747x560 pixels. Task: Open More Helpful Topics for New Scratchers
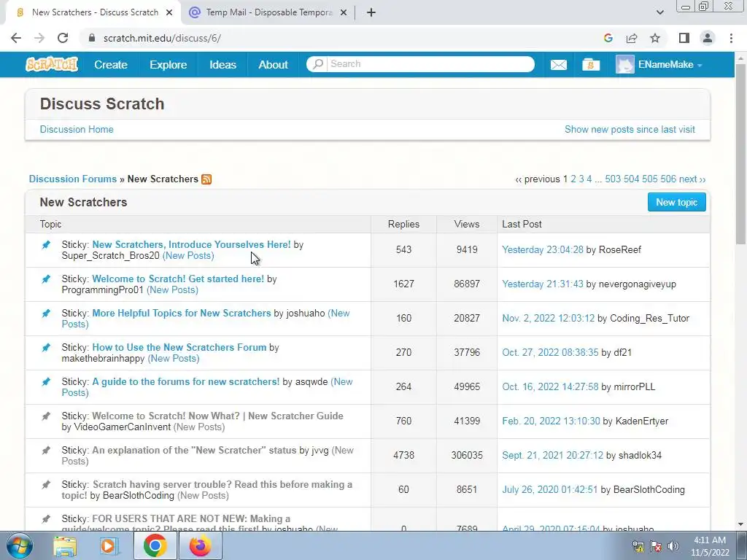(x=181, y=313)
